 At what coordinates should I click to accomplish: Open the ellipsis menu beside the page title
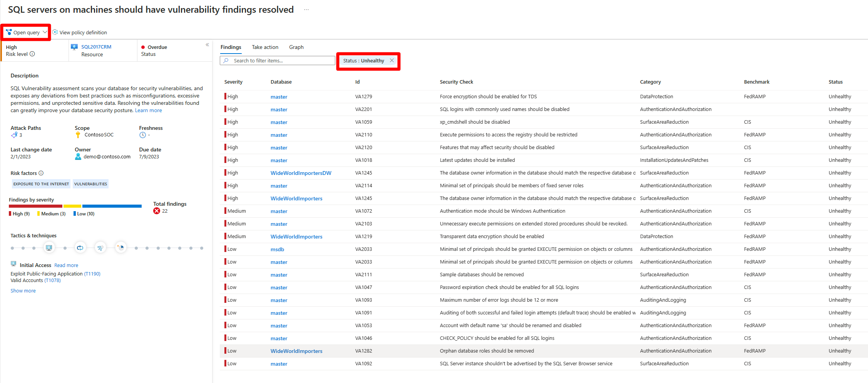306,10
